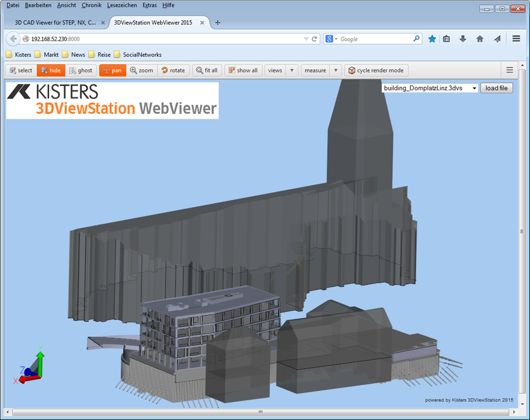
Task: Click the vertical scrollbar down arrow
Action: point(522,404)
